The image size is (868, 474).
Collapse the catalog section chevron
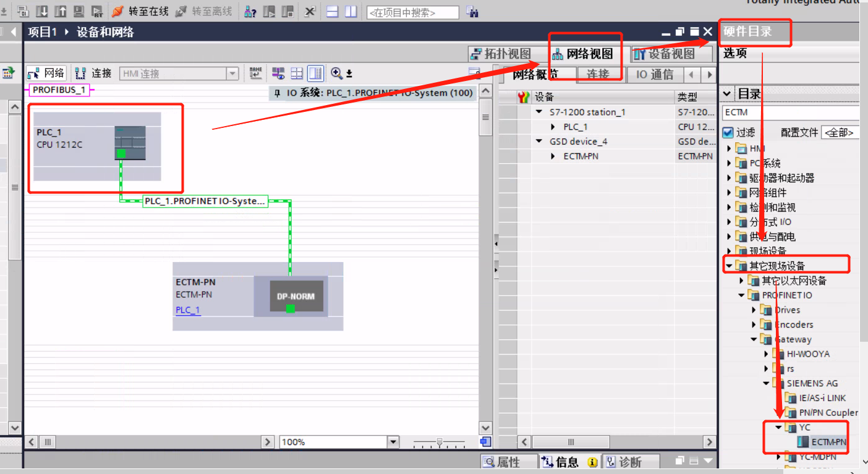(x=727, y=94)
